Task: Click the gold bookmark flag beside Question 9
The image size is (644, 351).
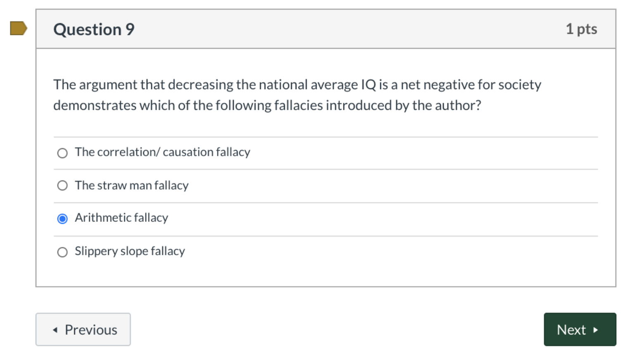Action: coord(17,28)
